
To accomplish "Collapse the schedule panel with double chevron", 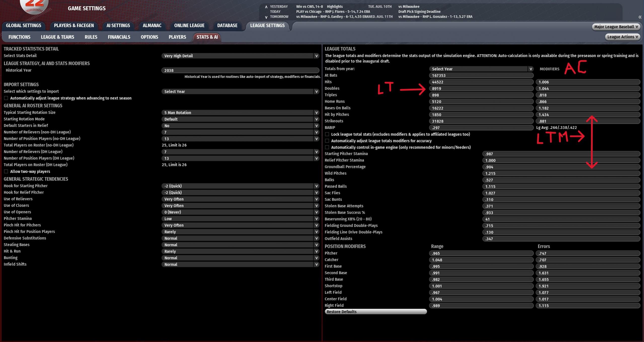I will [639, 17].
